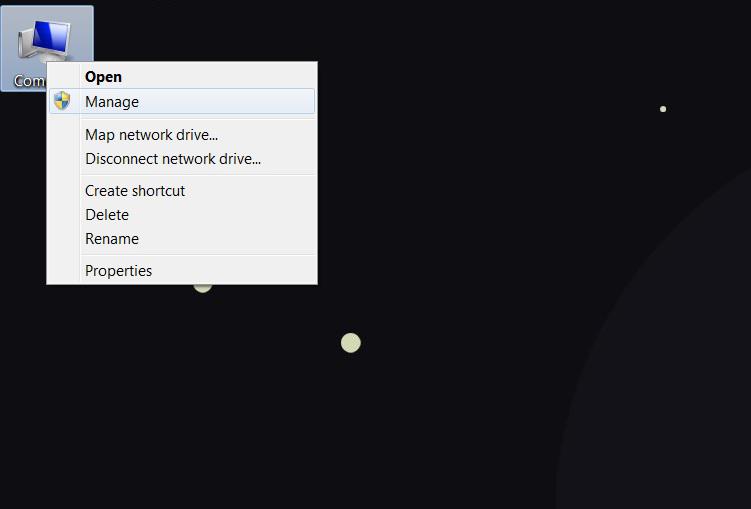Open Properties from the context menu

pos(118,271)
